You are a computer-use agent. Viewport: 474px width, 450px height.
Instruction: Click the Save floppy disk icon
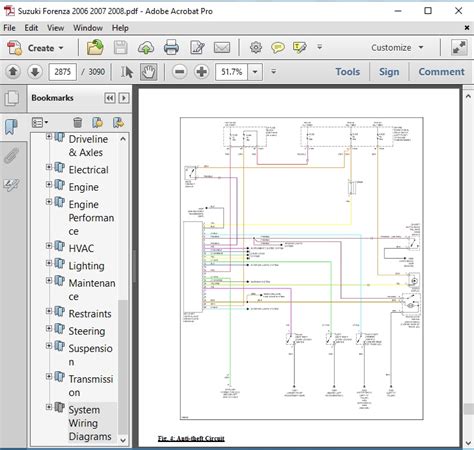pos(120,48)
